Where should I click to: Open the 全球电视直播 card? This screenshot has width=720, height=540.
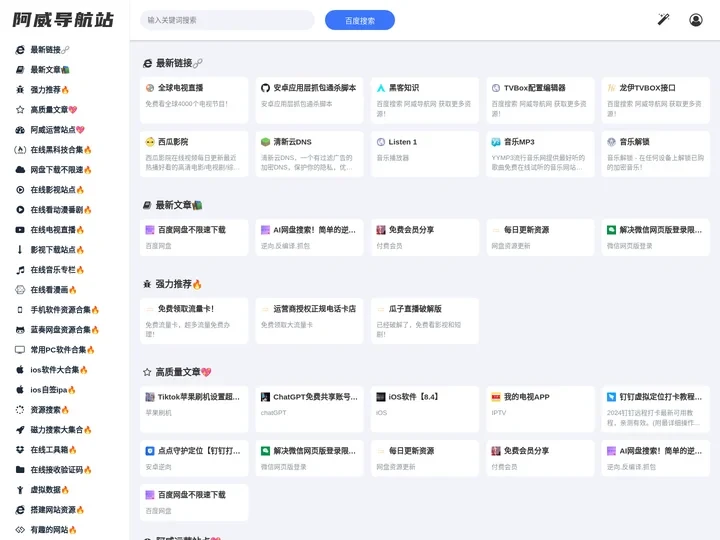(194, 100)
